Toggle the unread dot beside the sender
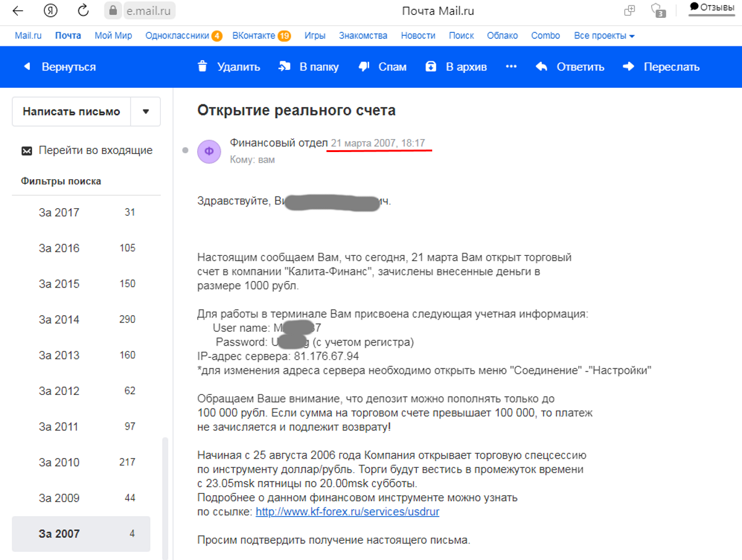Screen dimensions: 742x560 185,151
